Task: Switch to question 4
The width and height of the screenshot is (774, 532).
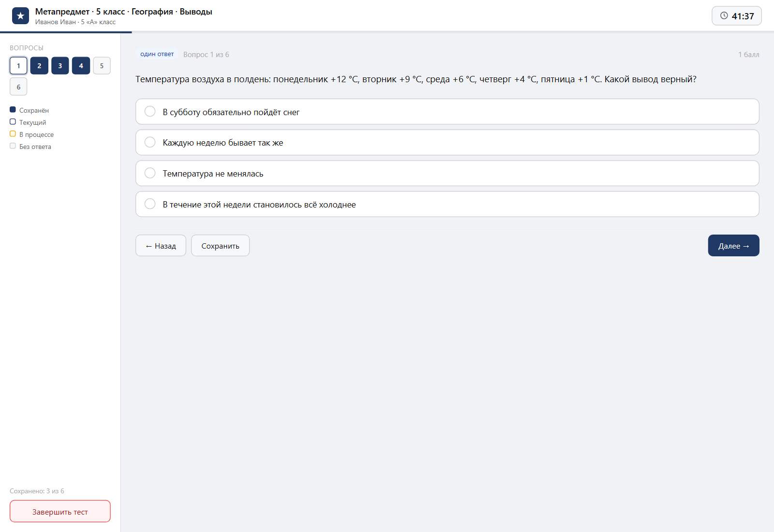Action: [81, 66]
